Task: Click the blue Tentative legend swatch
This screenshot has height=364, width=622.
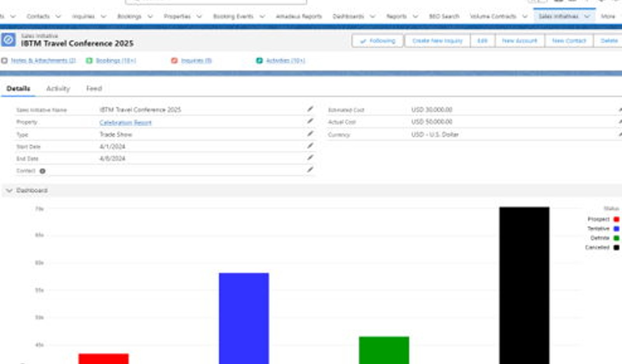Action: [x=616, y=229]
